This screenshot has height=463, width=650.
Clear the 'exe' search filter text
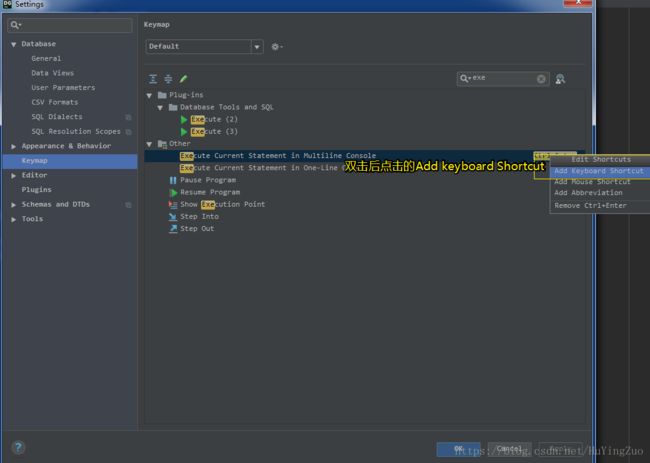[542, 79]
